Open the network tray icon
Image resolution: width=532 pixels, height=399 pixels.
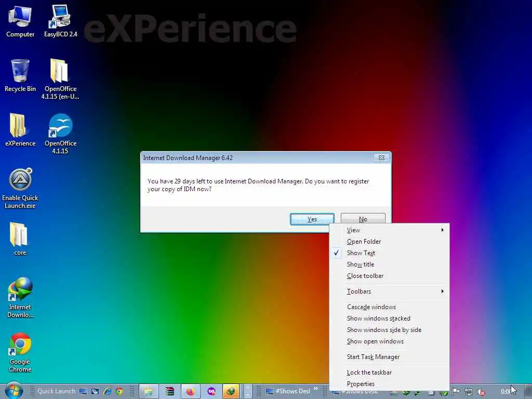click(469, 392)
